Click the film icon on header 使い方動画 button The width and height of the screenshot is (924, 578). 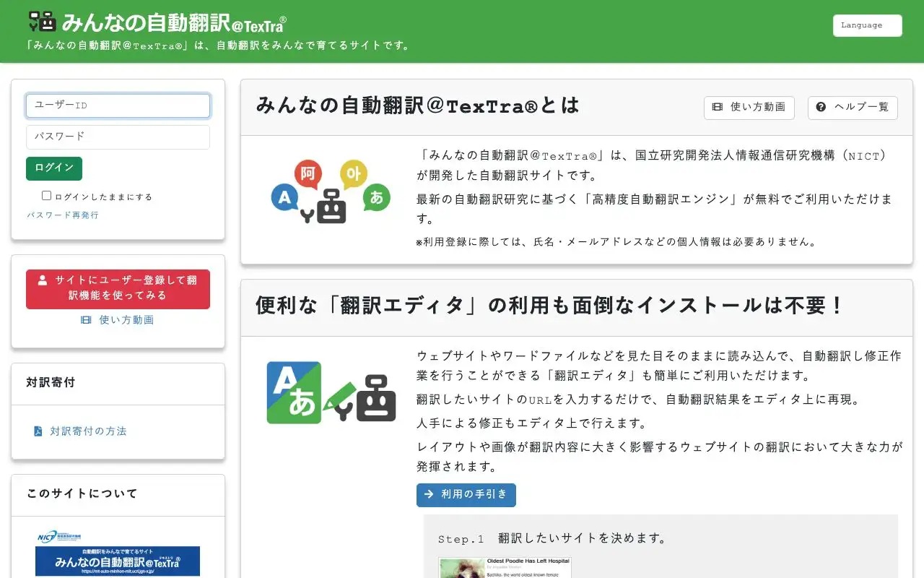[x=718, y=107]
